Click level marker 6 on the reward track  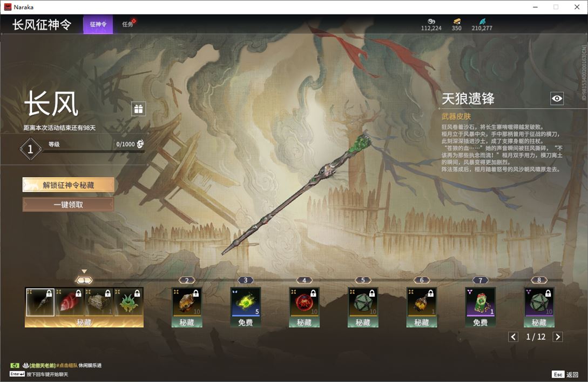[422, 280]
